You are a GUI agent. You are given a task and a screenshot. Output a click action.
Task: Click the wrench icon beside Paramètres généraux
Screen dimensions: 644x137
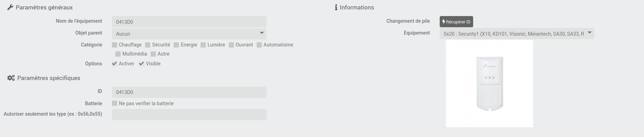point(10,7)
